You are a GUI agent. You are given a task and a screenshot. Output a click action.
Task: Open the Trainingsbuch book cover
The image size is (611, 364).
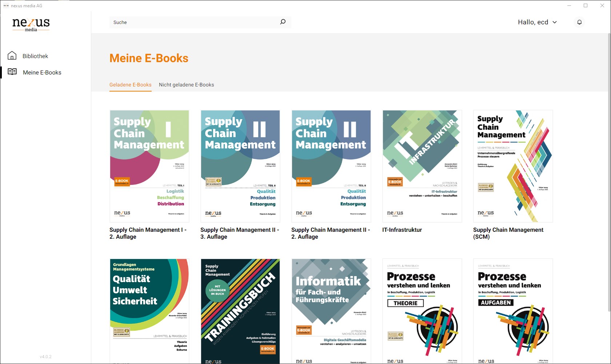(x=240, y=311)
